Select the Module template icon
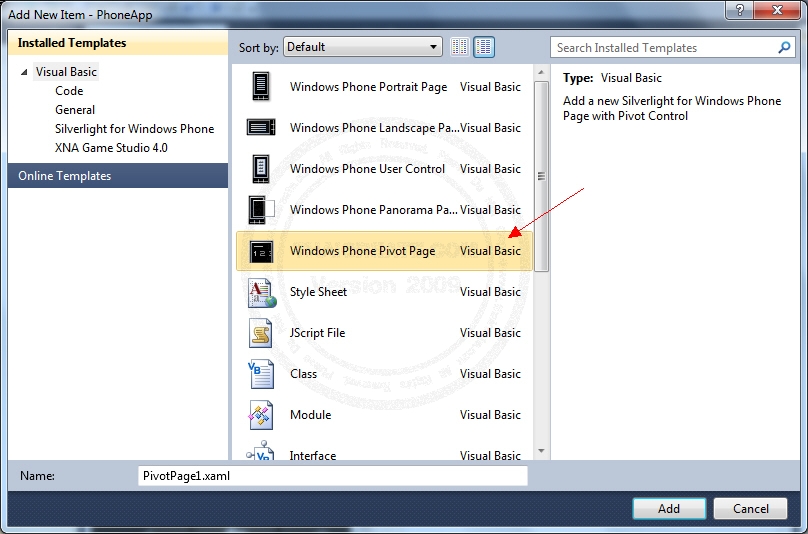Viewport: 808px width, 534px height. tap(261, 415)
